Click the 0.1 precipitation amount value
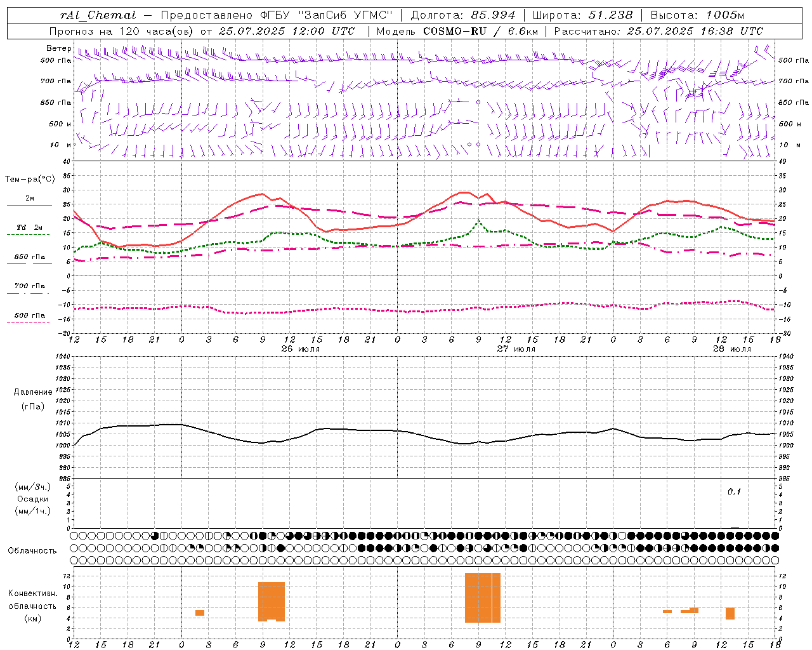 [x=734, y=491]
